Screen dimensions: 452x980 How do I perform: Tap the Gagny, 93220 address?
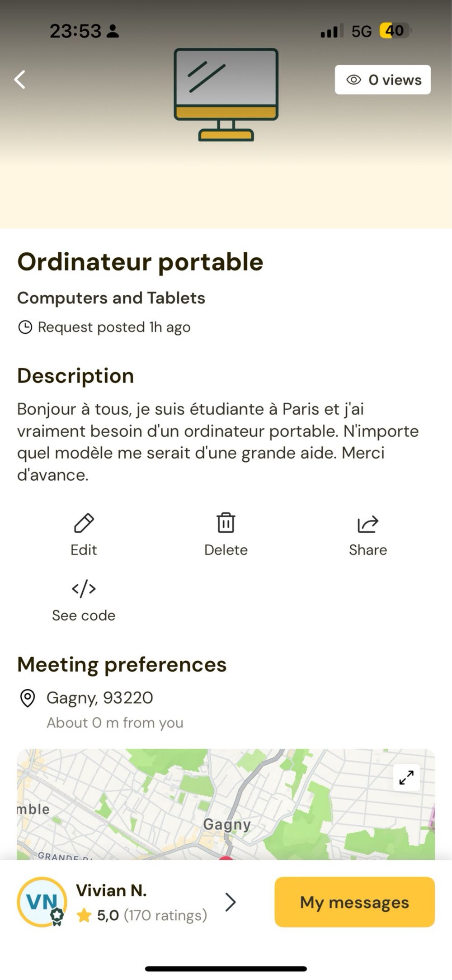(100, 698)
